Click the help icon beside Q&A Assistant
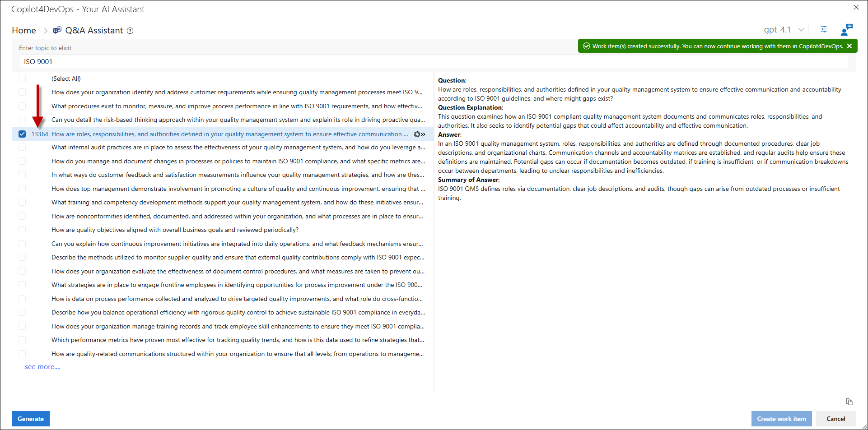Screen dimensions: 868x430 130,31
